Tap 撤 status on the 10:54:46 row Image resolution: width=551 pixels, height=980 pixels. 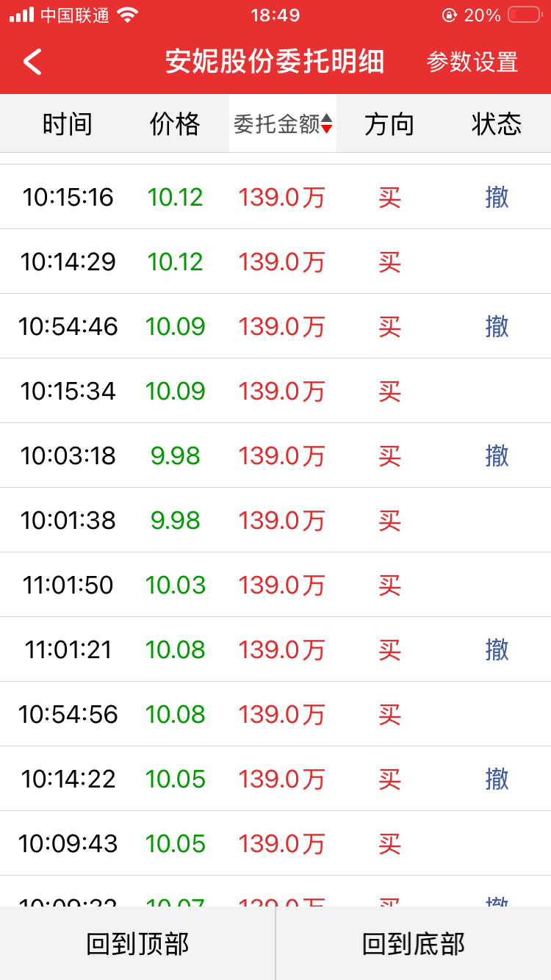point(497,326)
